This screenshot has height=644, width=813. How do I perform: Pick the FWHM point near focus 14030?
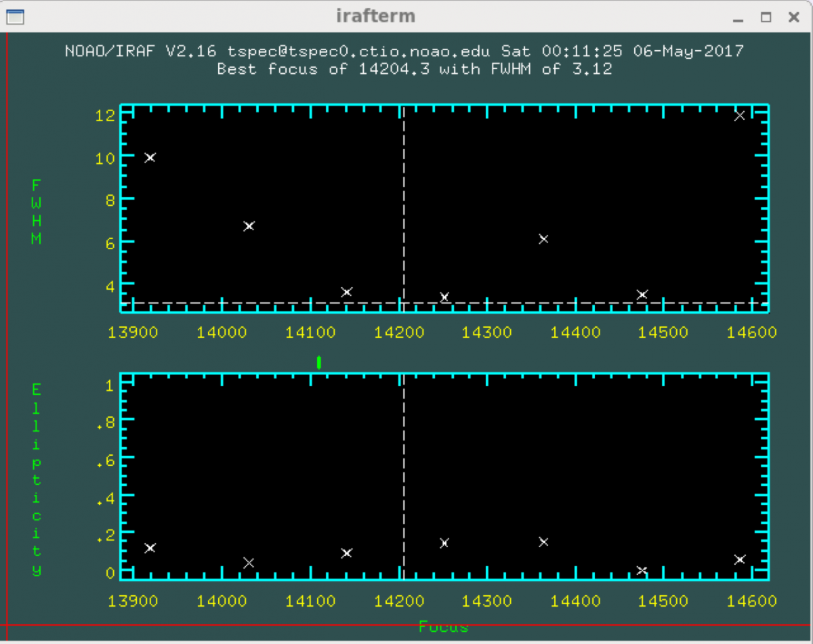249,226
